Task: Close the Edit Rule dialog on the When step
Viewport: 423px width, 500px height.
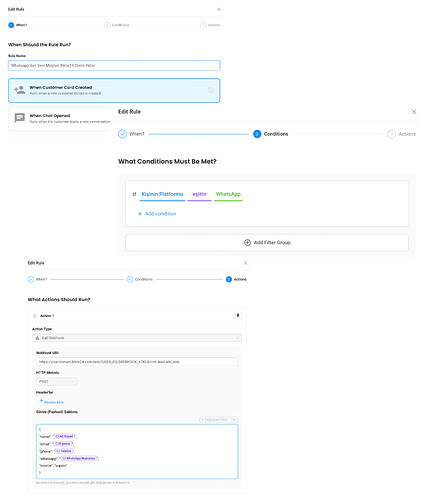Action: point(219,9)
